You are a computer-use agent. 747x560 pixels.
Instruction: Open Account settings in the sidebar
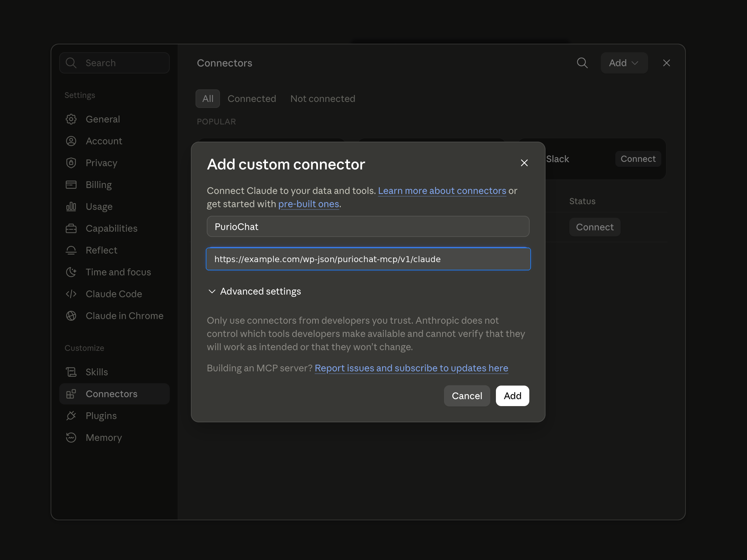[114, 141]
